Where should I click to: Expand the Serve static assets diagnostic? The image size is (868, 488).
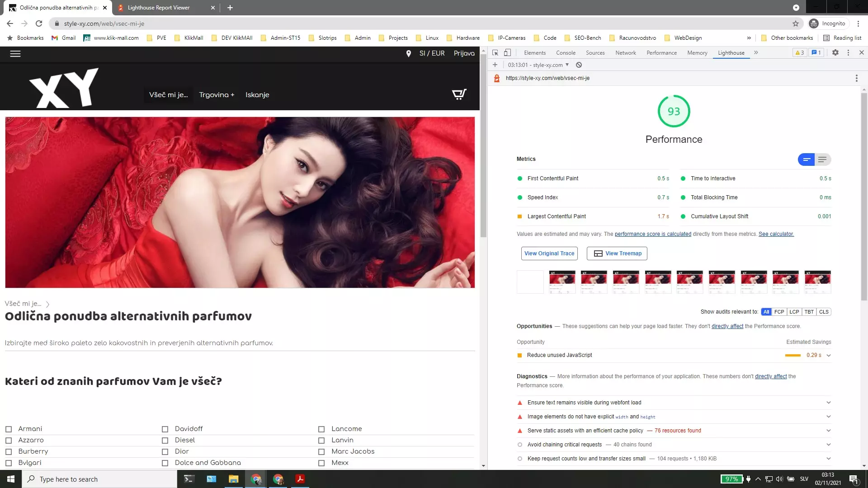828,431
